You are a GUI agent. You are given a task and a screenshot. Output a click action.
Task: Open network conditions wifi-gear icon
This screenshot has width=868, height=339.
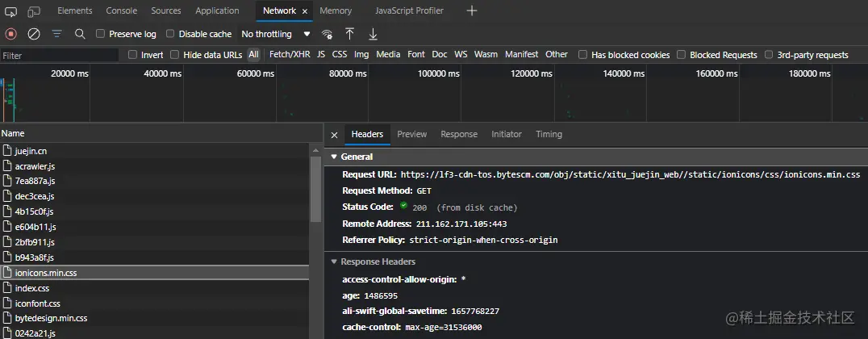point(328,35)
